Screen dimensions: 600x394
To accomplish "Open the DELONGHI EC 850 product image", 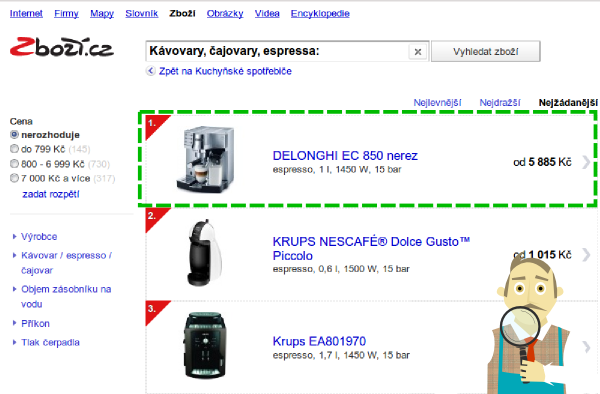I will 205,159.
